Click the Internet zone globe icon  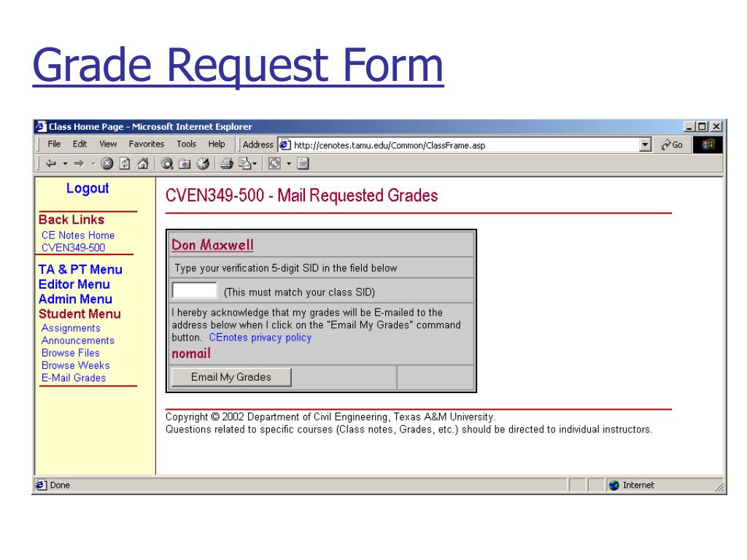tap(614, 485)
